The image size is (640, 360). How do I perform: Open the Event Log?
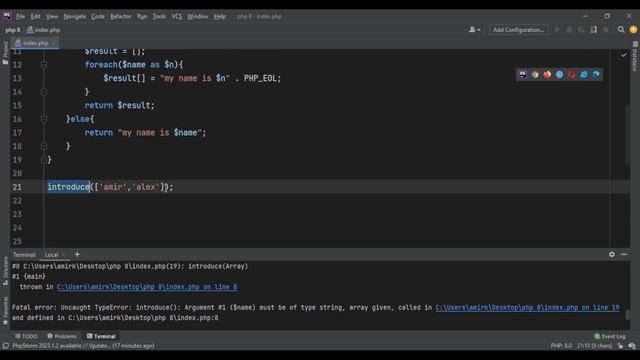point(610,336)
